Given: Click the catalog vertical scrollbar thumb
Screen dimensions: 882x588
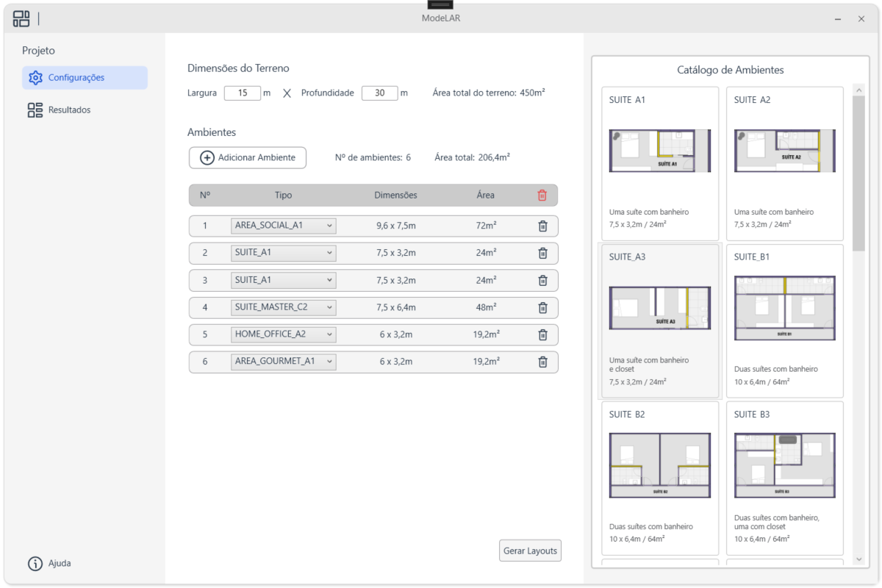Looking at the screenshot, I should point(858,173).
